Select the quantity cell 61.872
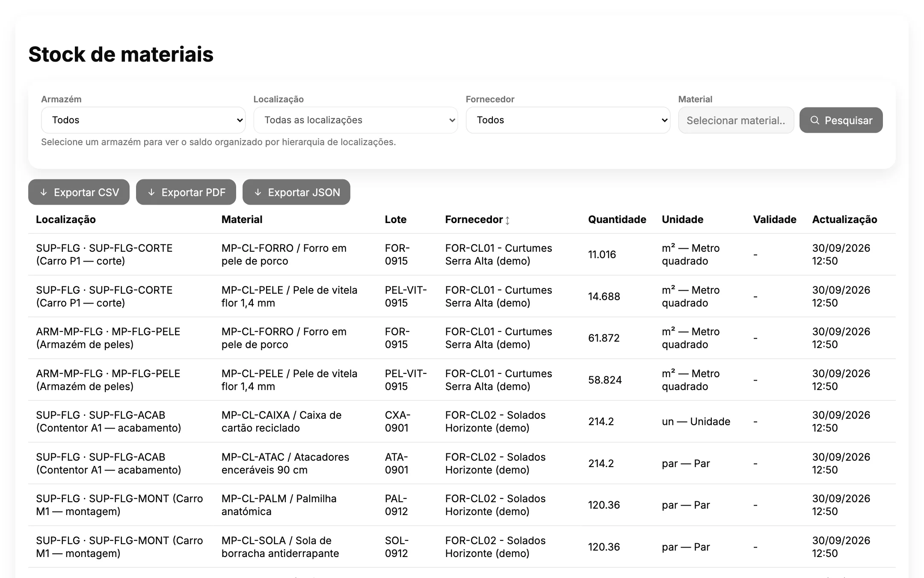This screenshot has height=578, width=924. point(604,338)
